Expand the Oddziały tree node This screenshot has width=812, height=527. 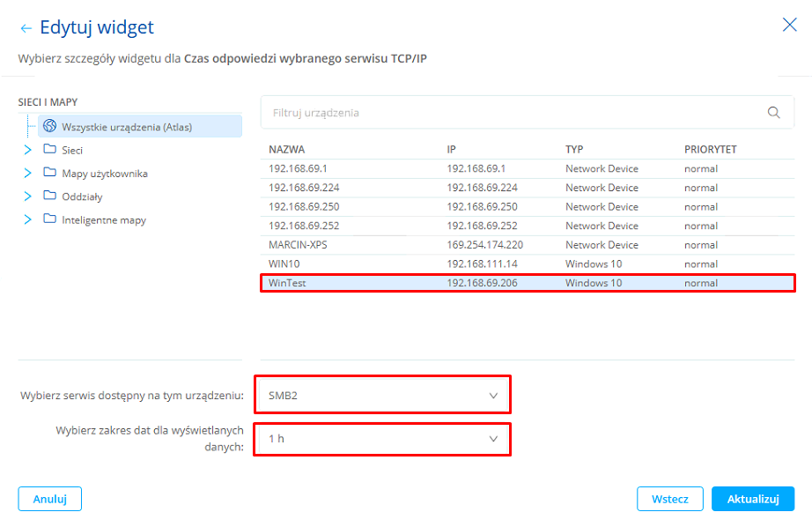point(28,197)
